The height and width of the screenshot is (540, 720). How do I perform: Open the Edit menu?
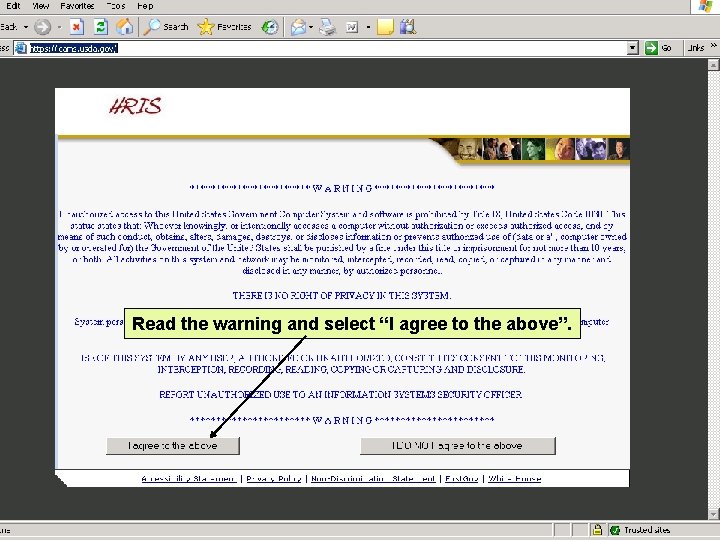coord(13,6)
